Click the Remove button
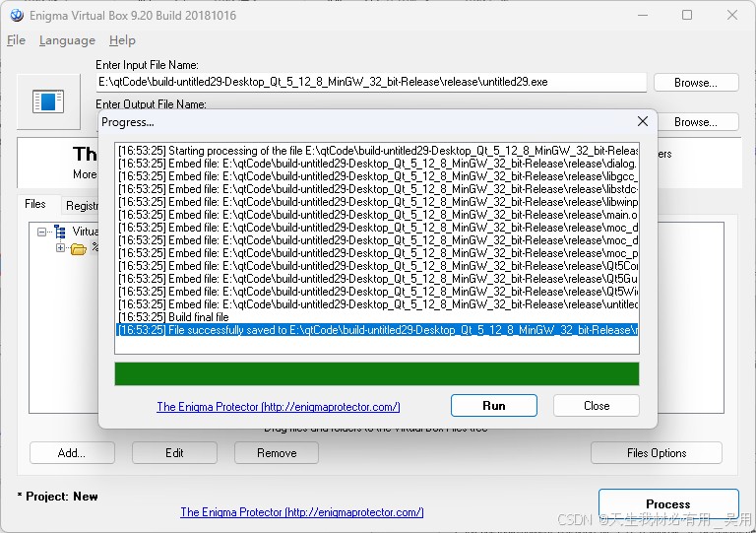The width and height of the screenshot is (756, 533). coord(277,453)
